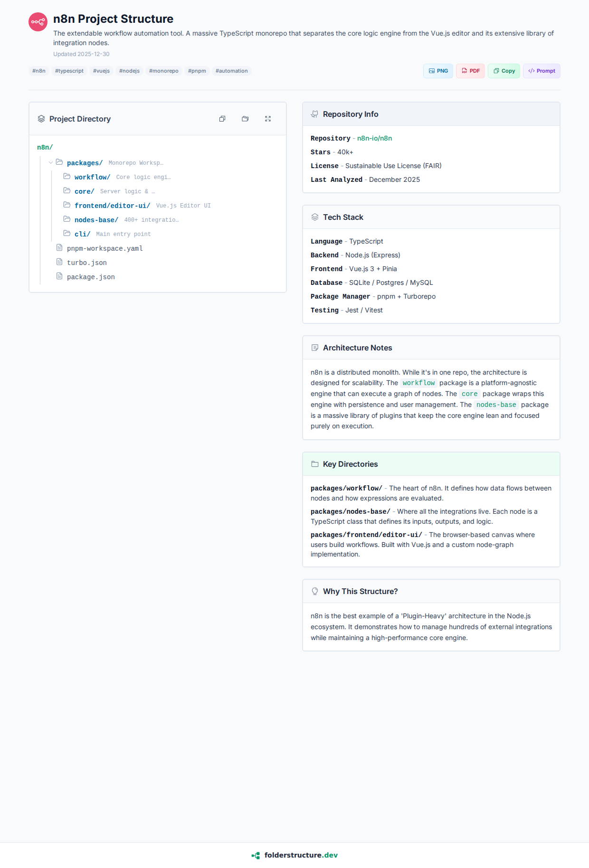Download structure as PNG
This screenshot has width=589, height=868.
[438, 71]
